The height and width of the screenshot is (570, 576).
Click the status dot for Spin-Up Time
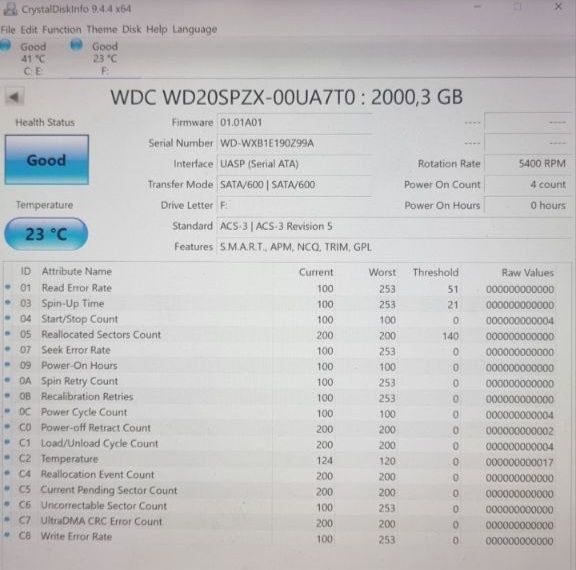pyautogui.click(x=7, y=302)
